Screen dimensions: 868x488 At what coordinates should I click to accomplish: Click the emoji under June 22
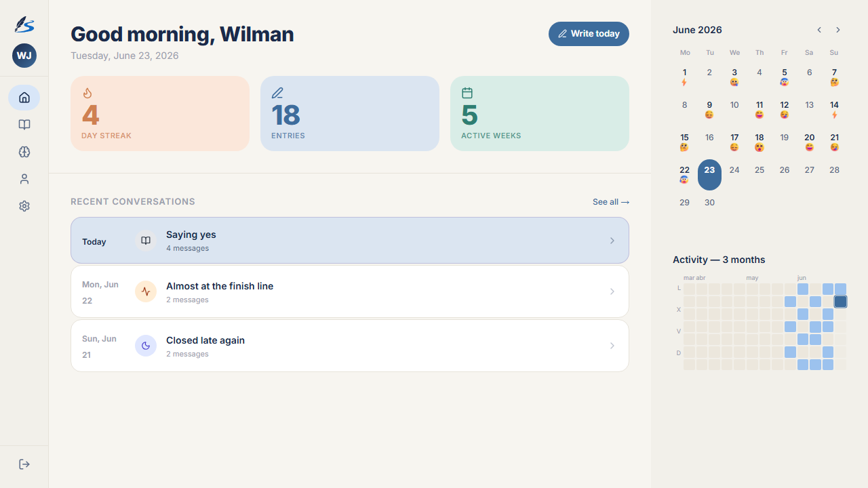click(x=684, y=180)
